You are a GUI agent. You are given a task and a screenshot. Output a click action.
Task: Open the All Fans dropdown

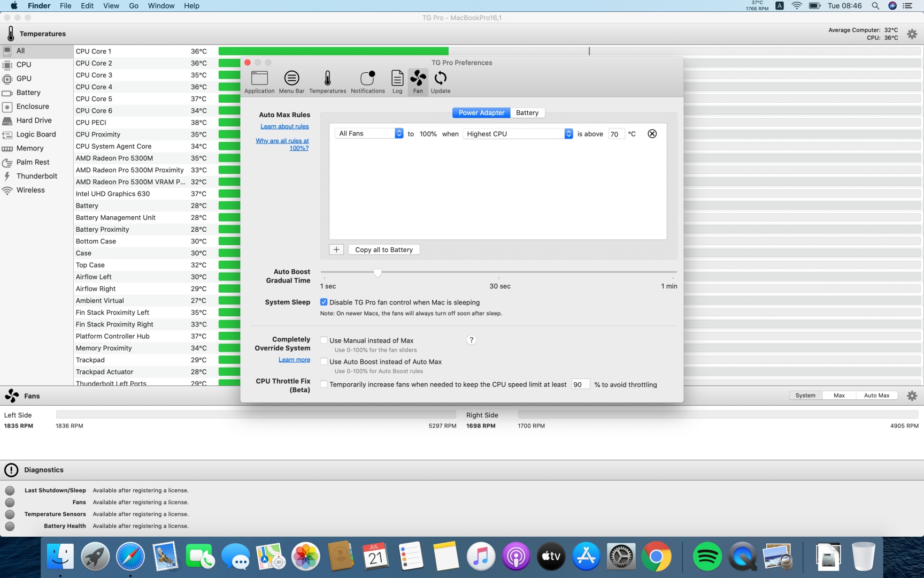369,134
